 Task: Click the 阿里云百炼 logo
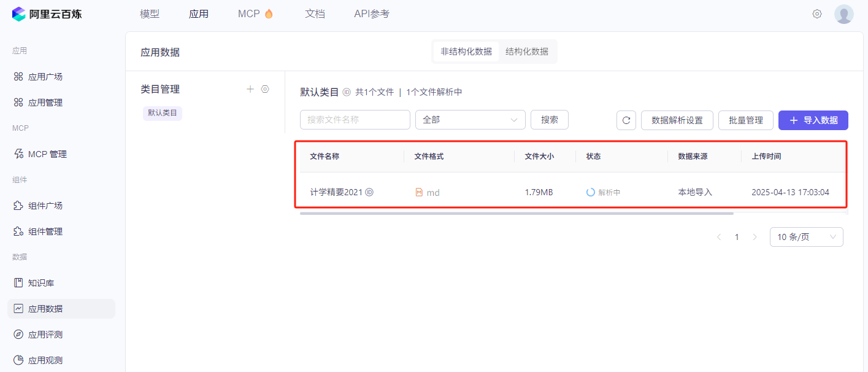tap(47, 14)
